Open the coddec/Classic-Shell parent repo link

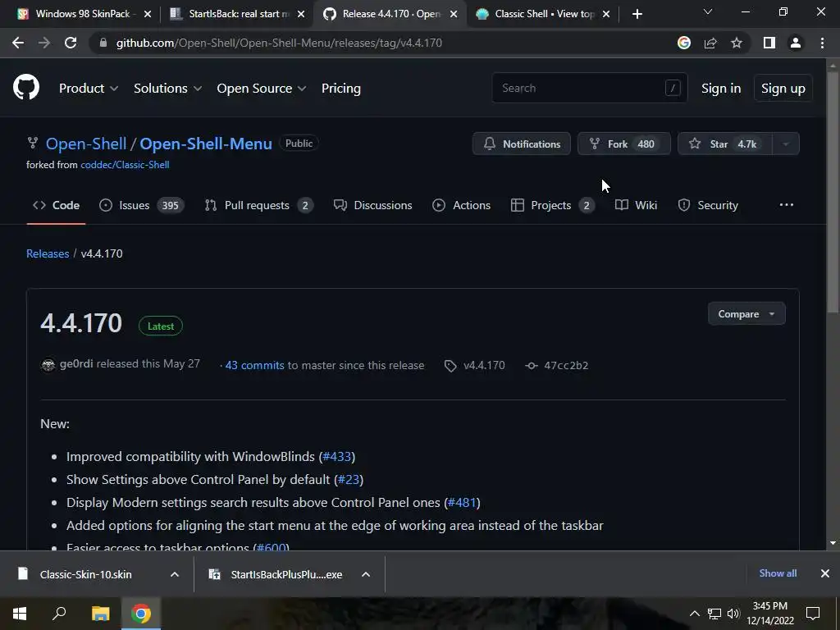pos(125,165)
